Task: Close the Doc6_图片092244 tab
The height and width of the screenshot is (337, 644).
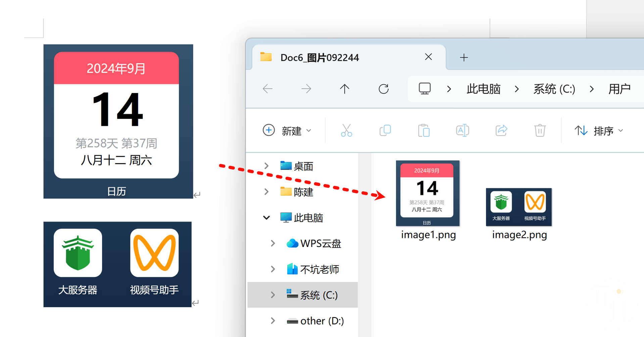Action: [428, 57]
